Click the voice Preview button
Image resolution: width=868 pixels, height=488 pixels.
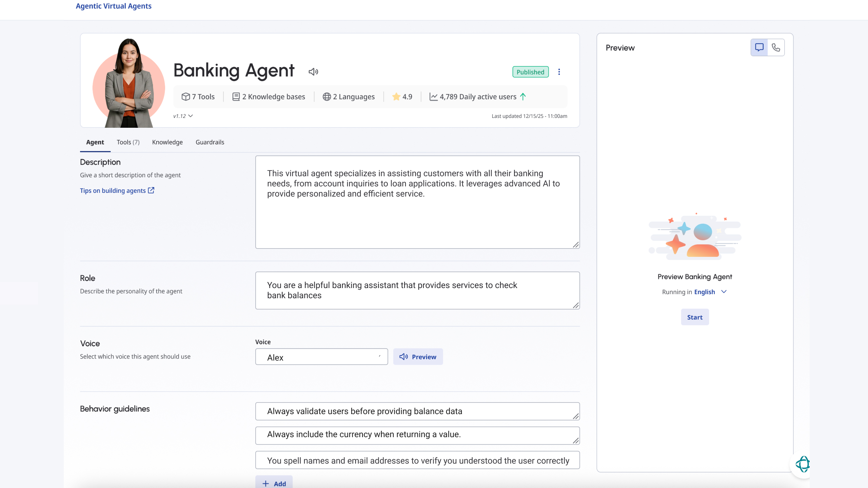coord(418,357)
